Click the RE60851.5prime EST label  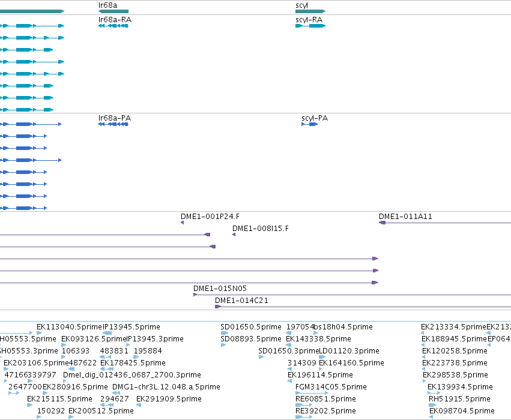(x=325, y=399)
